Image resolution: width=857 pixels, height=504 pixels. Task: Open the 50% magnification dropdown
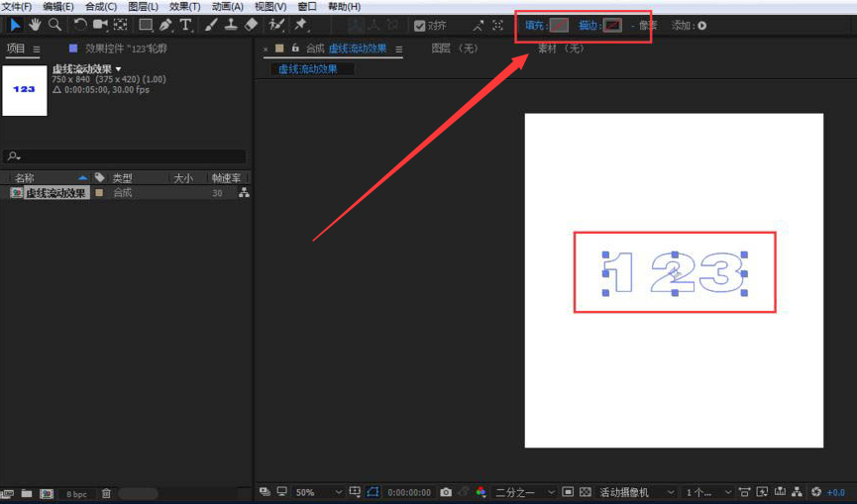317,492
